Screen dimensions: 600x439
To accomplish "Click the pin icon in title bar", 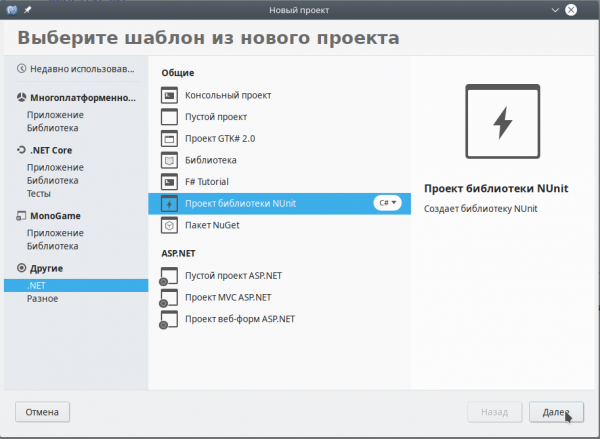I will pos(27,10).
